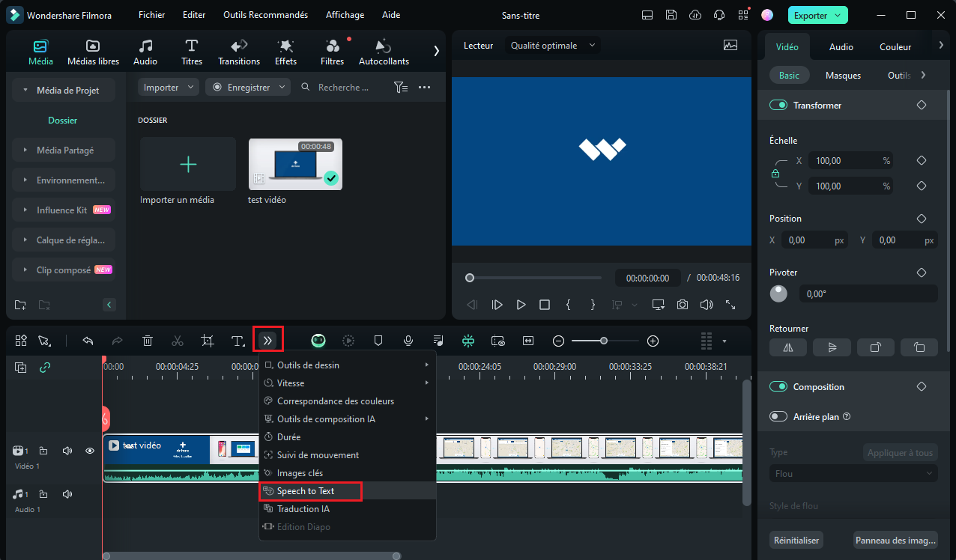
Task: Toggle the scale aspect ratio lock
Action: tap(775, 174)
